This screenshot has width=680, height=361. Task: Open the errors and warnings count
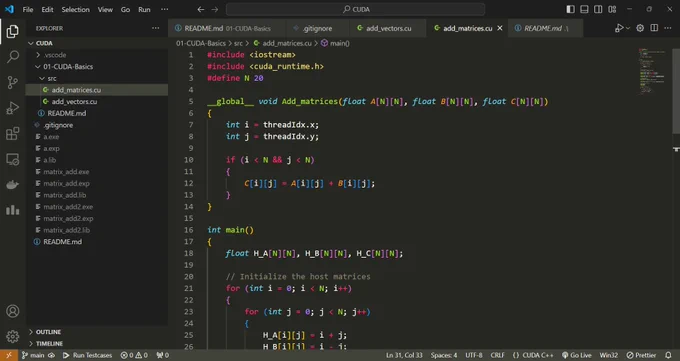tap(134, 355)
